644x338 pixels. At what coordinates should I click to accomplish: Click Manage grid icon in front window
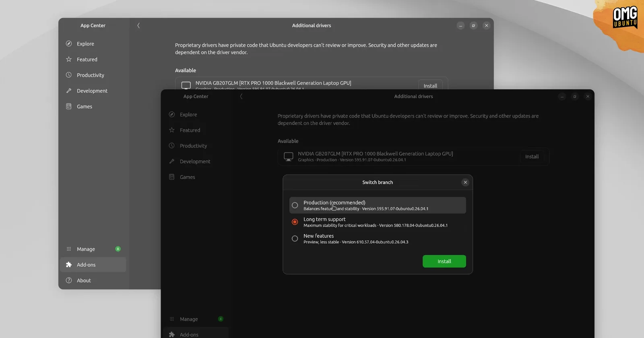172,319
